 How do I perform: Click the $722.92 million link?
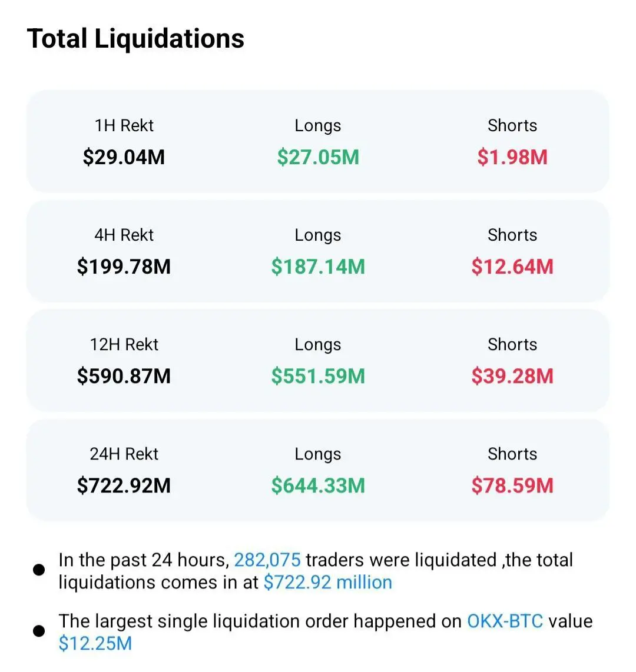click(x=327, y=583)
